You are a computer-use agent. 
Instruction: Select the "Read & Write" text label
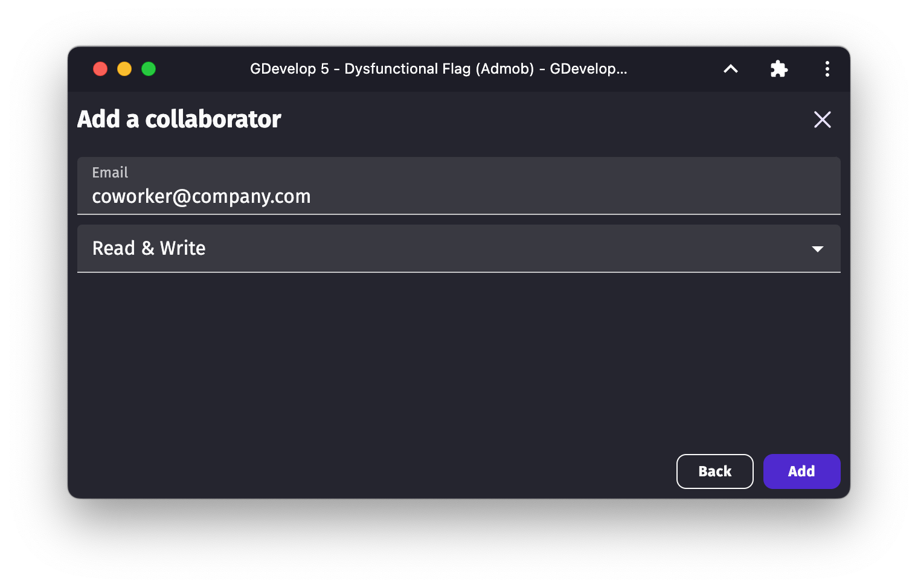coord(149,248)
